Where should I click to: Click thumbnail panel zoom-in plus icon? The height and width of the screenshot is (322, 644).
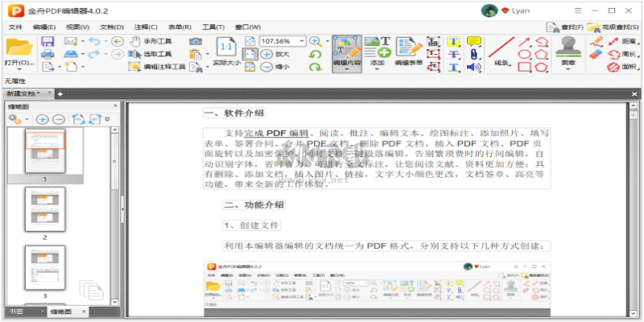coord(42,119)
